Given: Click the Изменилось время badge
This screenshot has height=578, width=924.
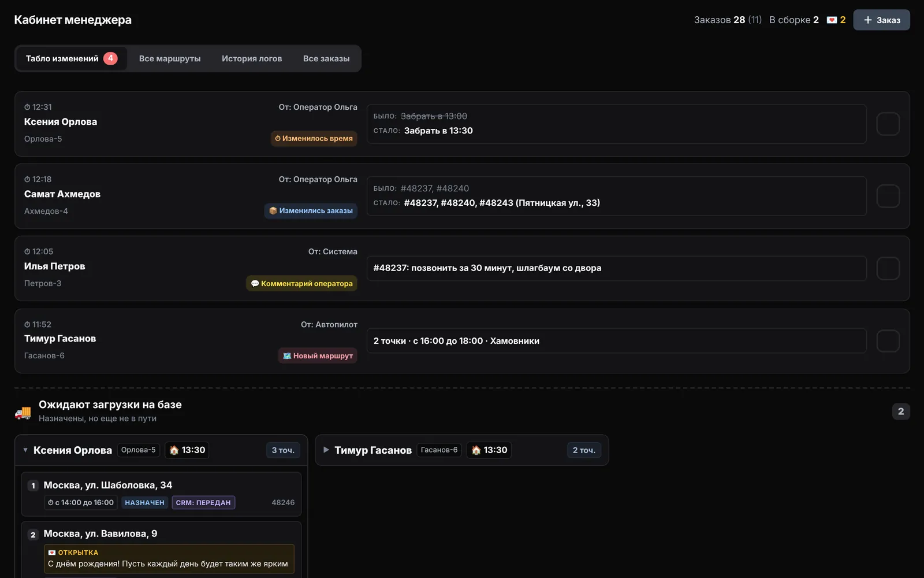Looking at the screenshot, I should pyautogui.click(x=314, y=139).
